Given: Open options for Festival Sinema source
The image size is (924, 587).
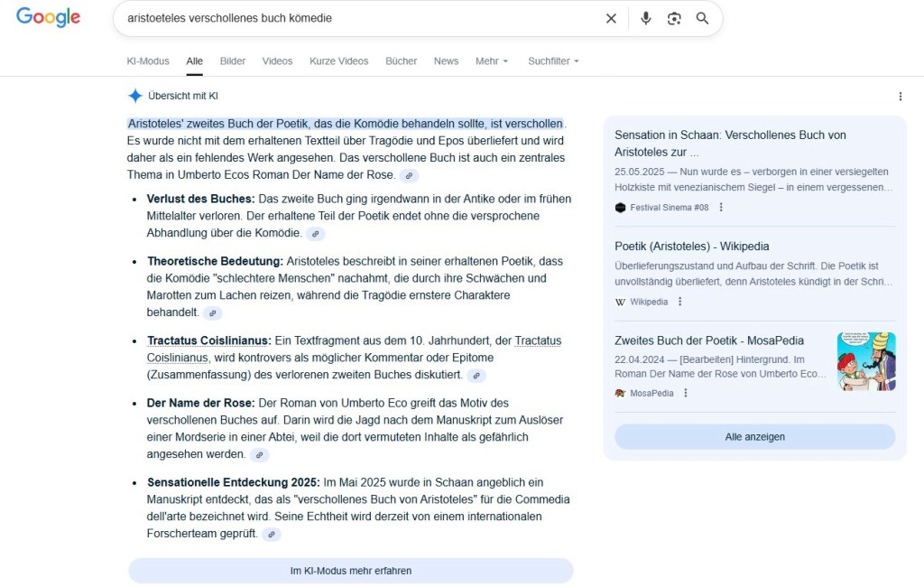Looking at the screenshot, I should click(x=721, y=207).
